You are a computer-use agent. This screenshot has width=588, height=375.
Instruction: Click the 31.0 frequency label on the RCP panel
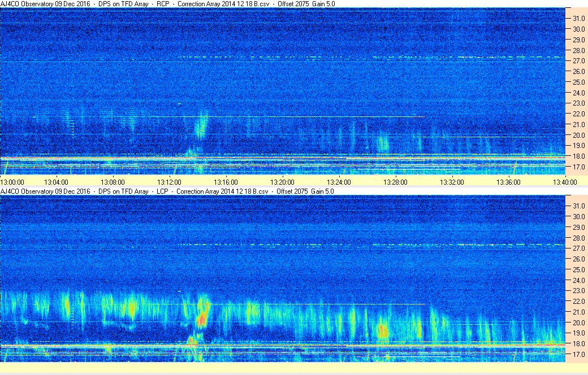tap(578, 19)
